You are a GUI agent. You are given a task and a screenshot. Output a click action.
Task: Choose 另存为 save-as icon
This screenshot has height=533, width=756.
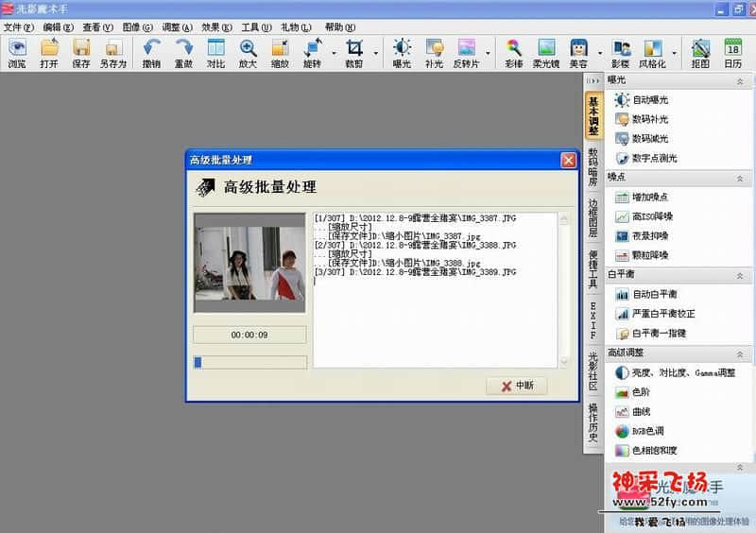(113, 53)
